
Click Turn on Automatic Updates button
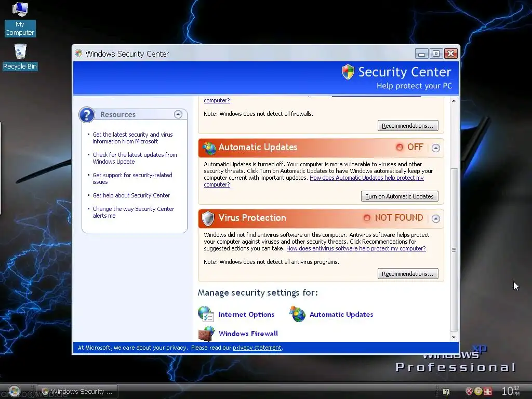click(400, 196)
